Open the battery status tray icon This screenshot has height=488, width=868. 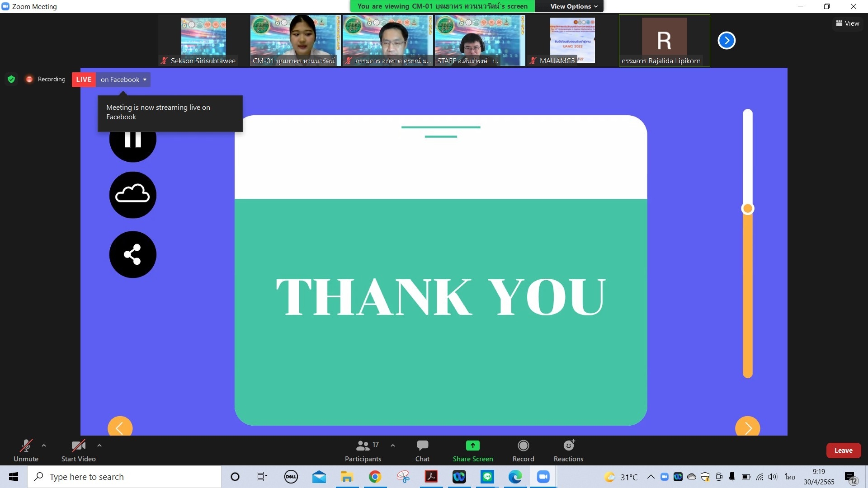[746, 477]
